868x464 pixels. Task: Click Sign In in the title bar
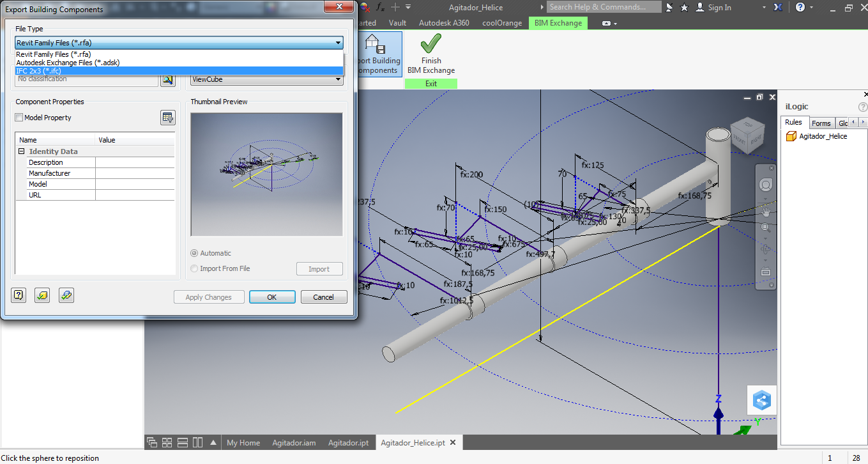(719, 8)
